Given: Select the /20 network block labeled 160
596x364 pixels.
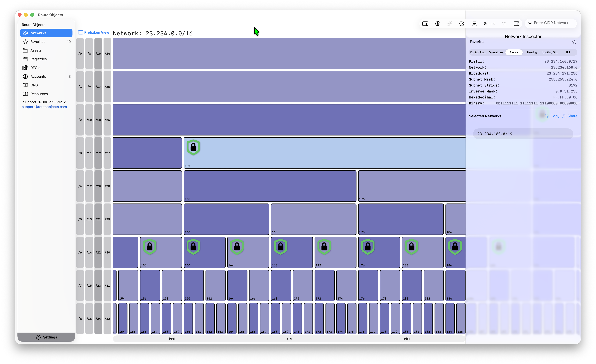Looking at the screenshot, I should coord(270,186).
